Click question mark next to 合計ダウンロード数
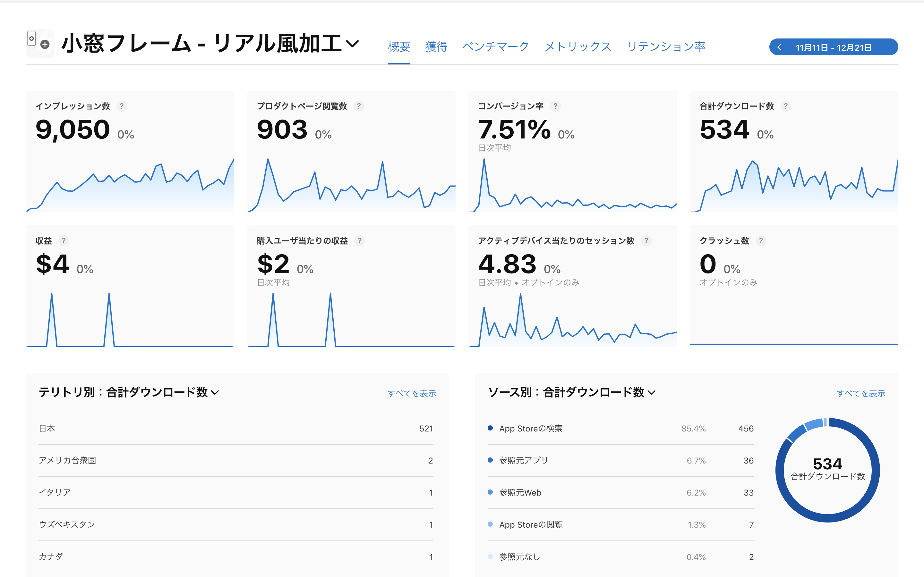924x577 pixels. [785, 106]
